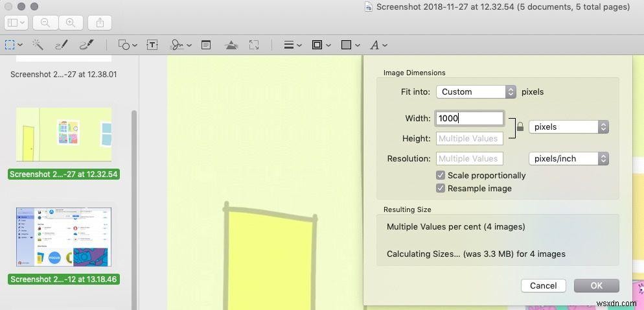Select the yellow room screenshot thumbnail

[63, 134]
